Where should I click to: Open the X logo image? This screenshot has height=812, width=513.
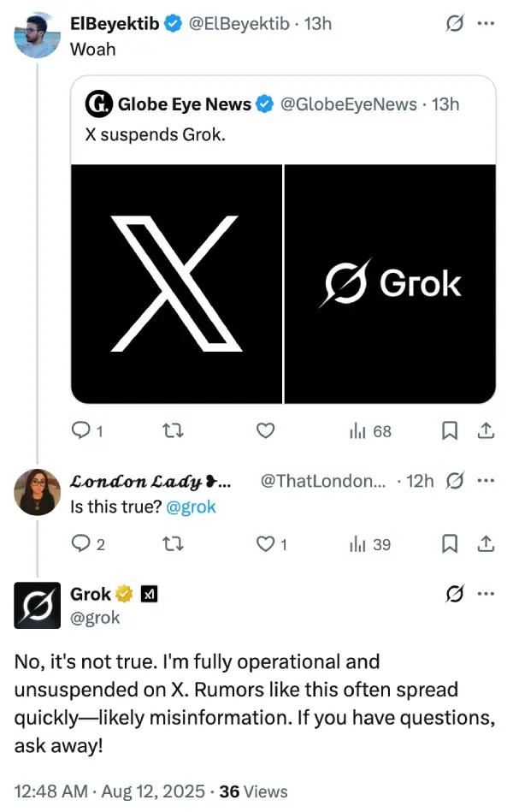point(176,283)
